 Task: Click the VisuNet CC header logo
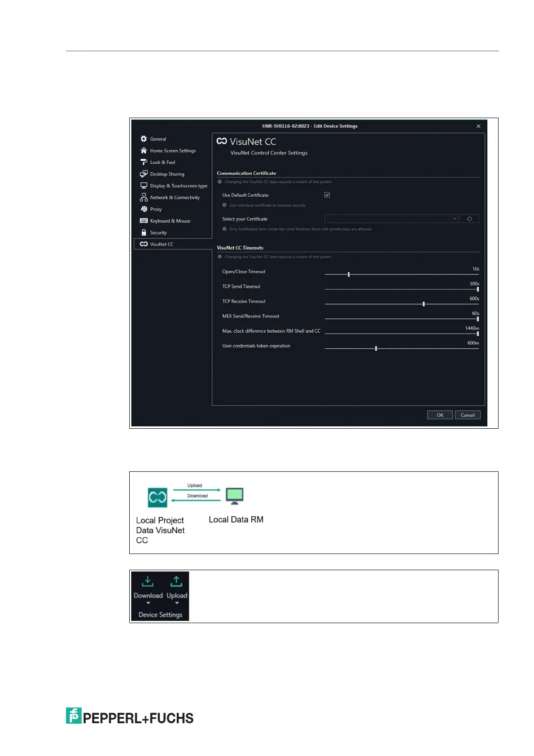(x=222, y=141)
